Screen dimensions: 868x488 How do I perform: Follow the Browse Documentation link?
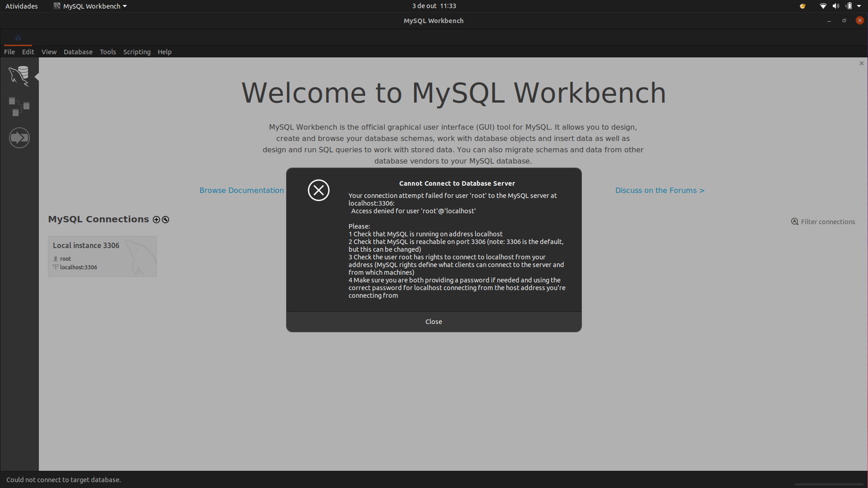click(241, 191)
